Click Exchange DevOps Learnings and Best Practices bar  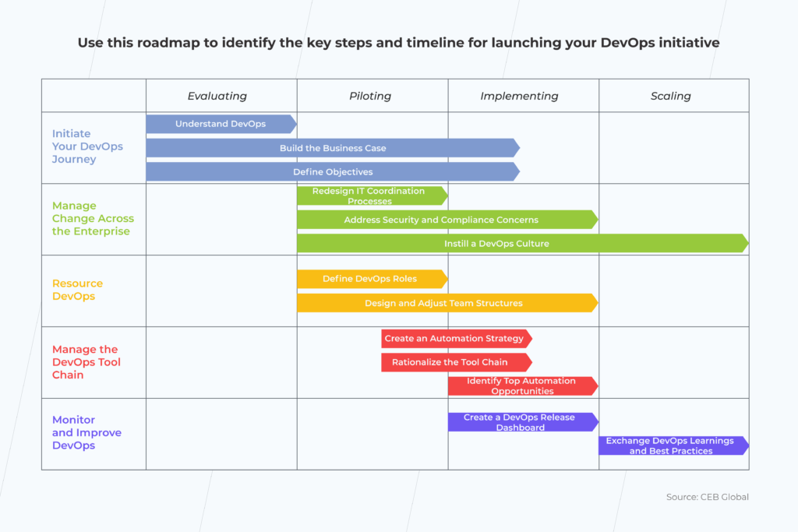click(673, 446)
